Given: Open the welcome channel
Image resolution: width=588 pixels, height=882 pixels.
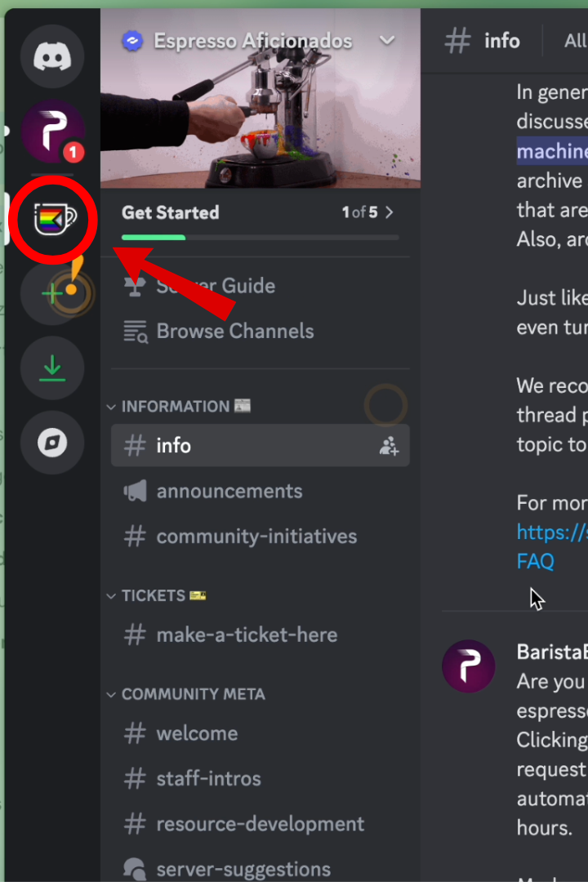Looking at the screenshot, I should [260, 733].
